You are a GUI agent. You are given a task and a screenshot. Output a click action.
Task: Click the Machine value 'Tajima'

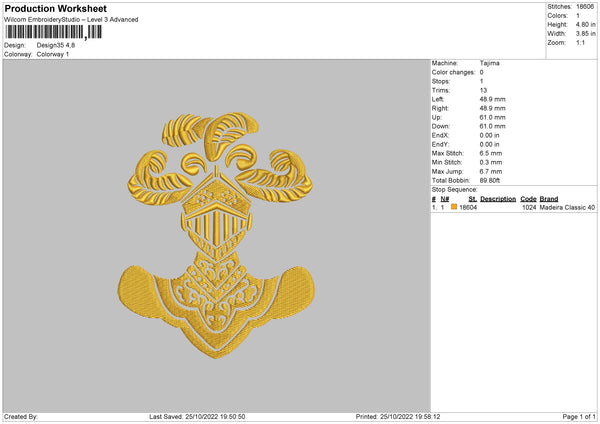pyautogui.click(x=489, y=63)
